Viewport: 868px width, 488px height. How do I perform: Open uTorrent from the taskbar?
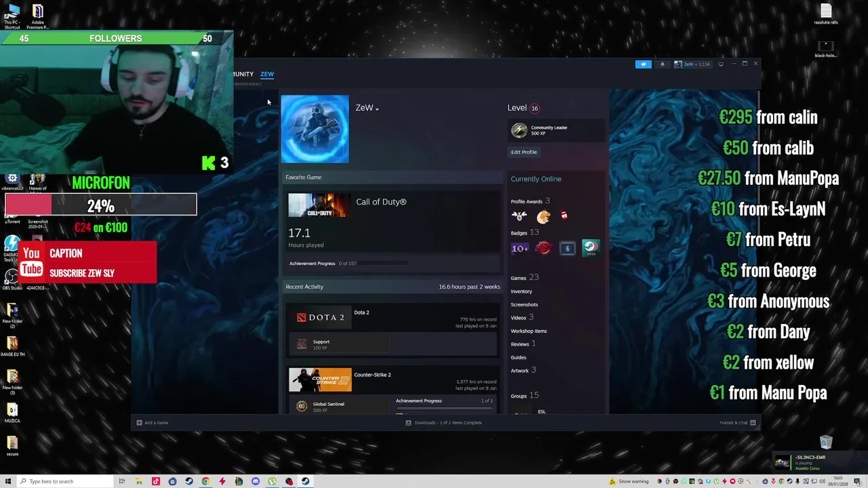point(272,481)
